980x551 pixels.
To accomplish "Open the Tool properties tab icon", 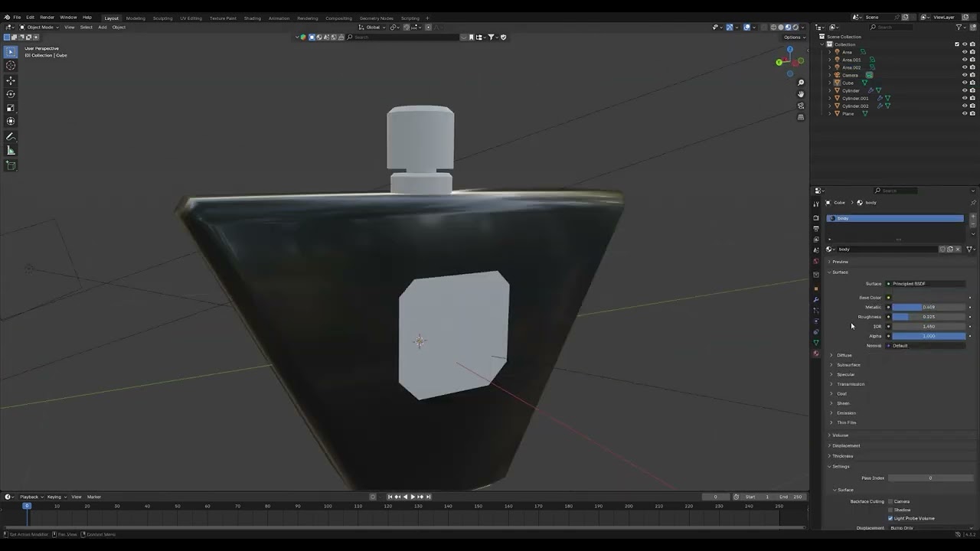I will tap(816, 204).
